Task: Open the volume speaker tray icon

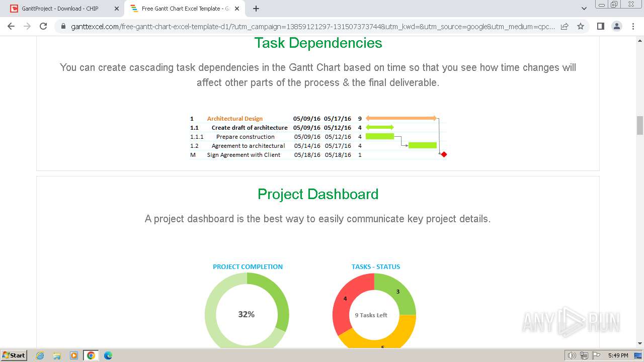Action: pos(572,355)
